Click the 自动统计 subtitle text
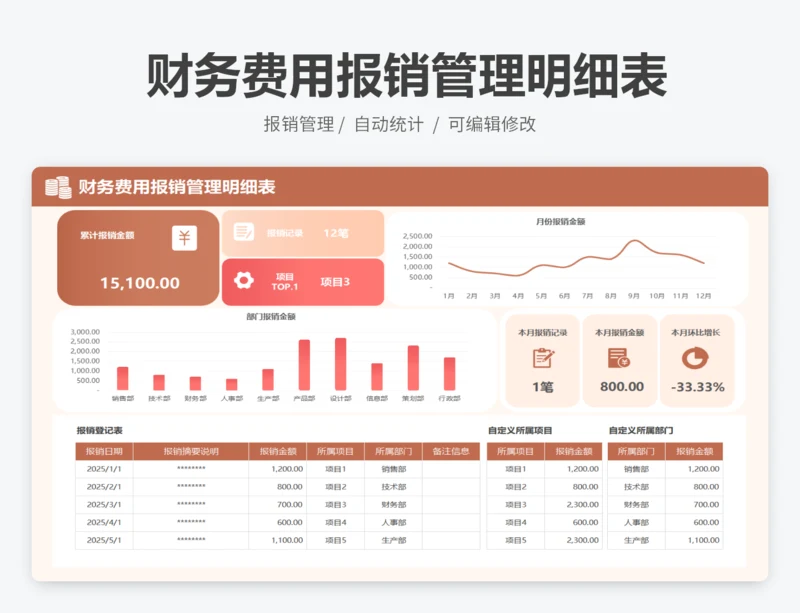 389,124
